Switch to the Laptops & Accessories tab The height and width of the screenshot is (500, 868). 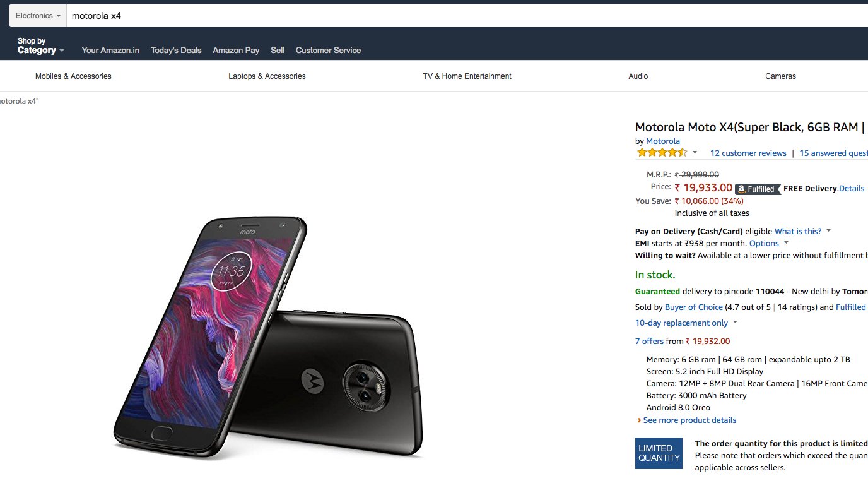click(x=267, y=76)
